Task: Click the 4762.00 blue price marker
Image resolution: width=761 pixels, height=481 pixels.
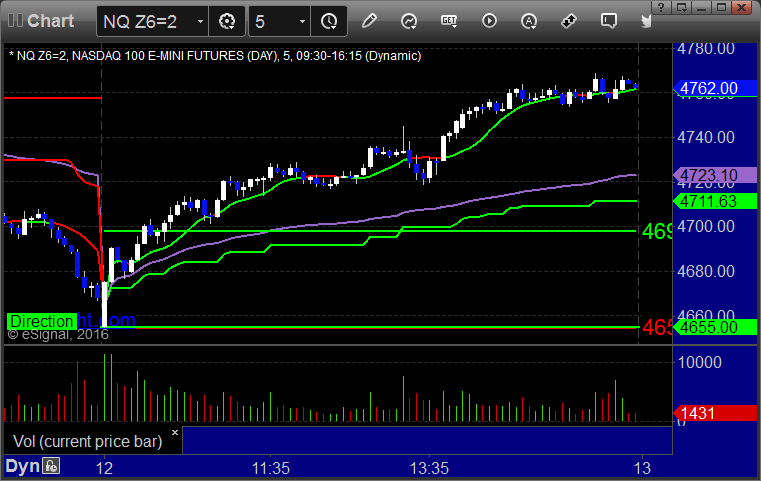Action: pyautogui.click(x=715, y=88)
